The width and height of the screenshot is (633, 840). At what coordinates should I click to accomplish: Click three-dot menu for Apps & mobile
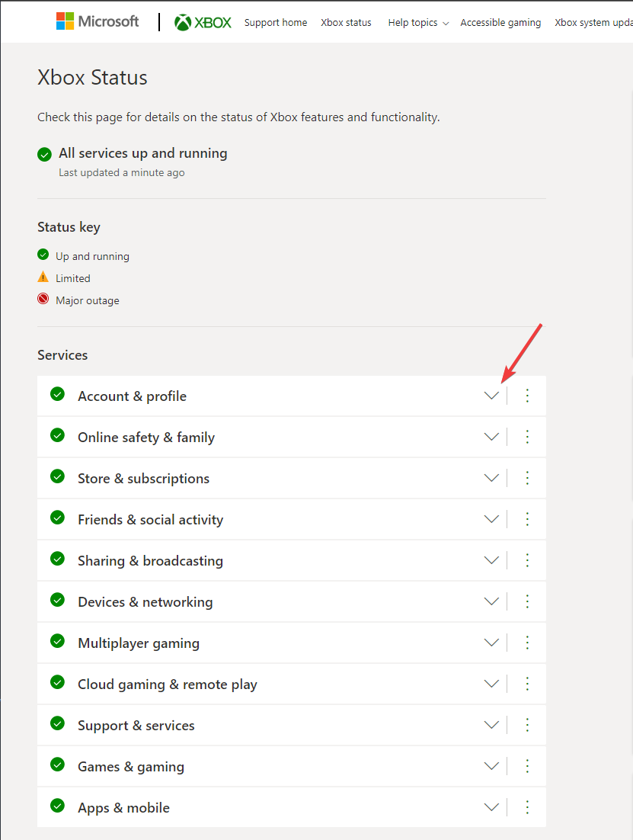pyautogui.click(x=527, y=807)
